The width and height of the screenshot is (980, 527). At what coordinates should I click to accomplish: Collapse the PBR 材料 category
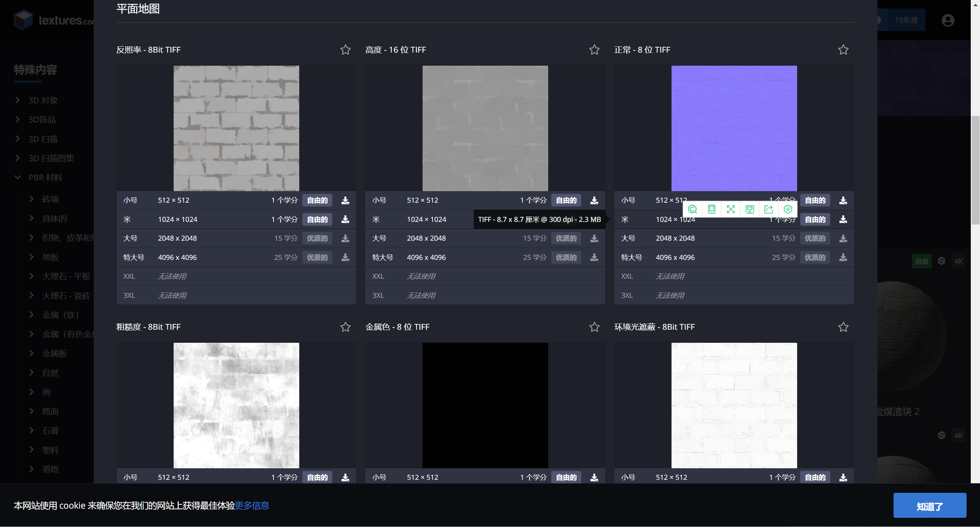(18, 177)
